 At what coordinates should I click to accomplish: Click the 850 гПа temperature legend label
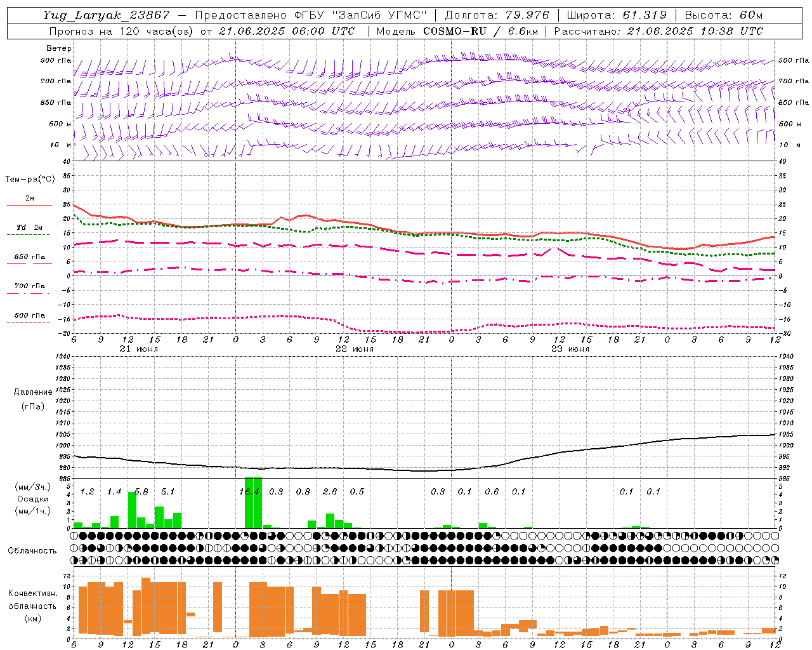[30, 257]
